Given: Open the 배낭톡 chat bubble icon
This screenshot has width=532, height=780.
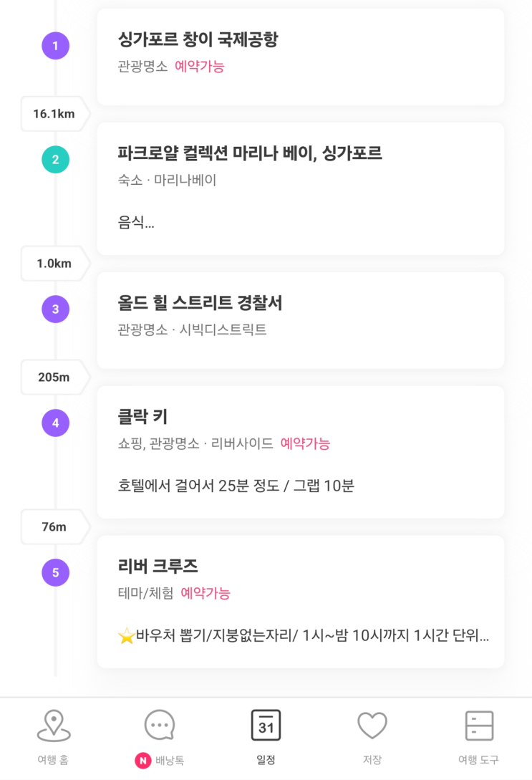Looking at the screenshot, I should pos(160,725).
